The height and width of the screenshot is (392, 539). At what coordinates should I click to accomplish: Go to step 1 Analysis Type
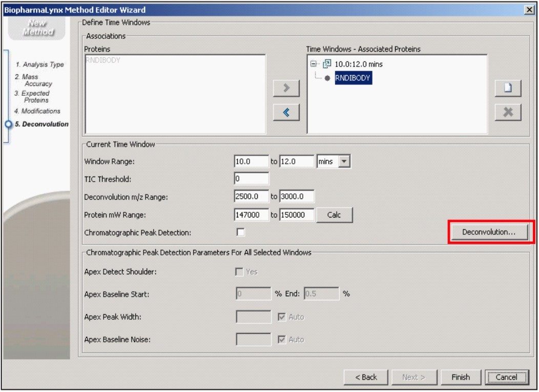[40, 64]
